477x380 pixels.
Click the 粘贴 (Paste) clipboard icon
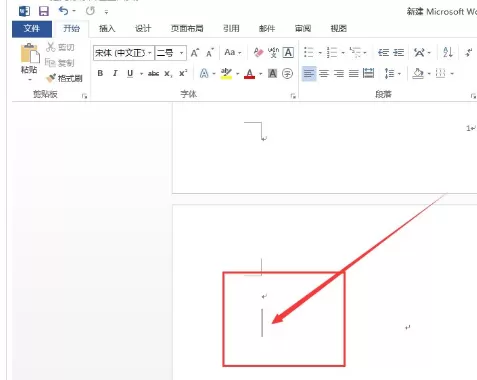(x=29, y=53)
